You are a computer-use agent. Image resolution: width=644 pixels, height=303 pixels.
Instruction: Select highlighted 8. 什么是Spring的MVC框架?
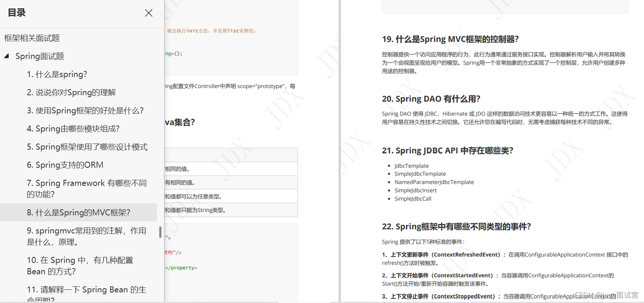(x=78, y=212)
